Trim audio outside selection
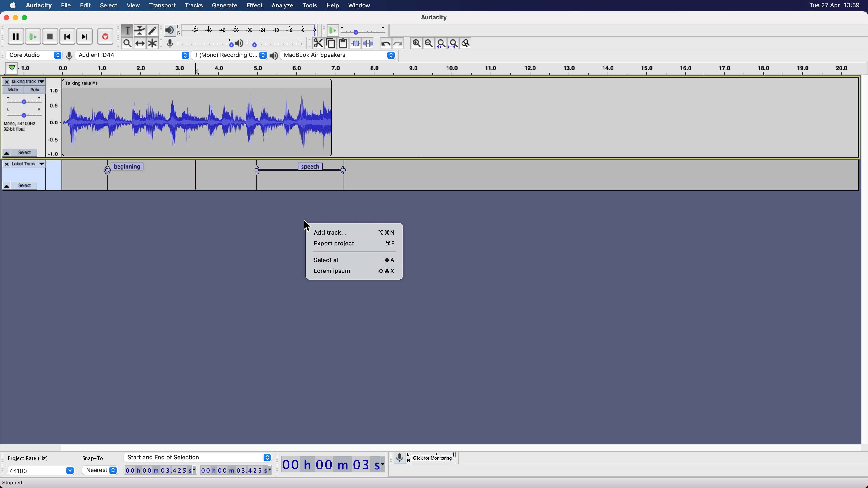The height and width of the screenshot is (488, 868). click(356, 43)
